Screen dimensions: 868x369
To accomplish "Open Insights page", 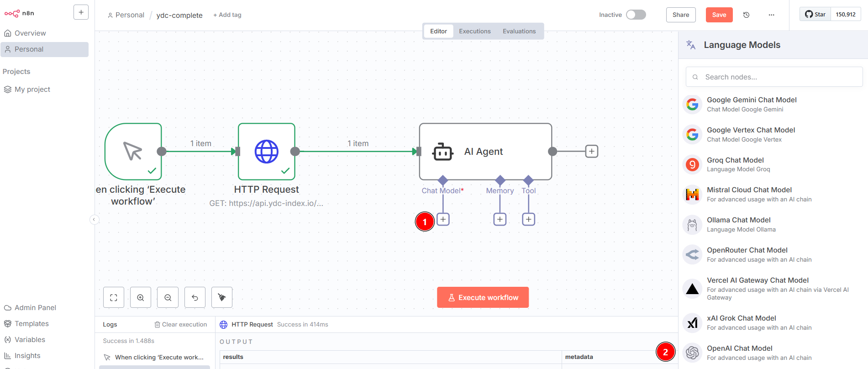I will click(x=27, y=356).
